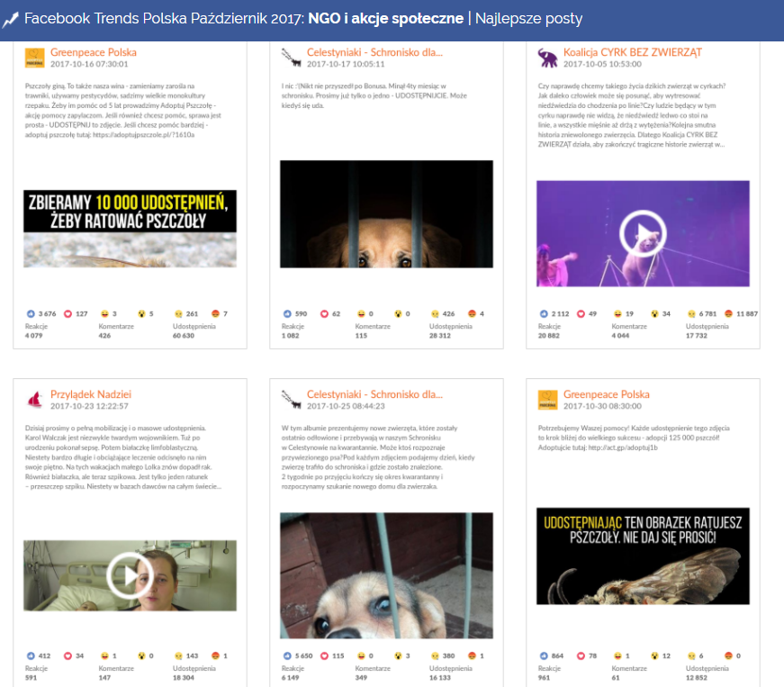Click the like reaction icon showing 3 676
Viewport: 784px width, 687px height.
pos(31,314)
